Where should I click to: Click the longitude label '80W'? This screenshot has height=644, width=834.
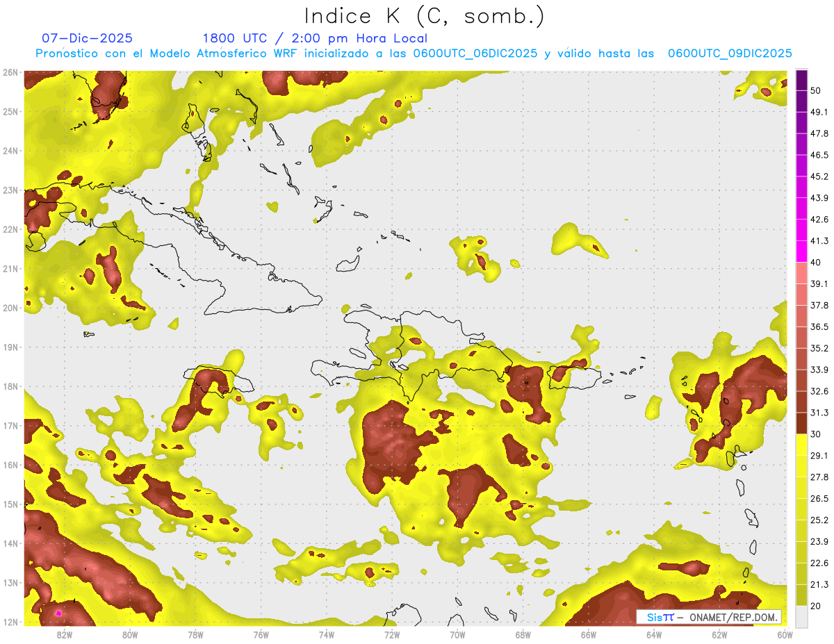[x=129, y=635]
